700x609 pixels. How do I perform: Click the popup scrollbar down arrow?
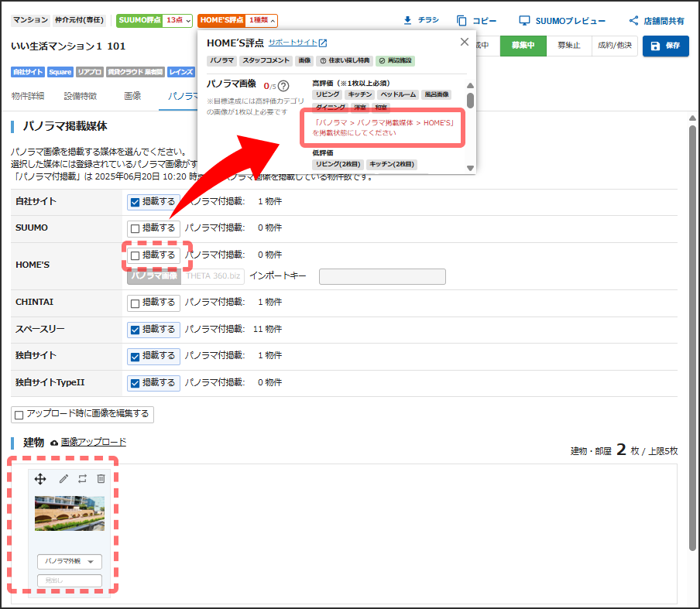coord(470,168)
